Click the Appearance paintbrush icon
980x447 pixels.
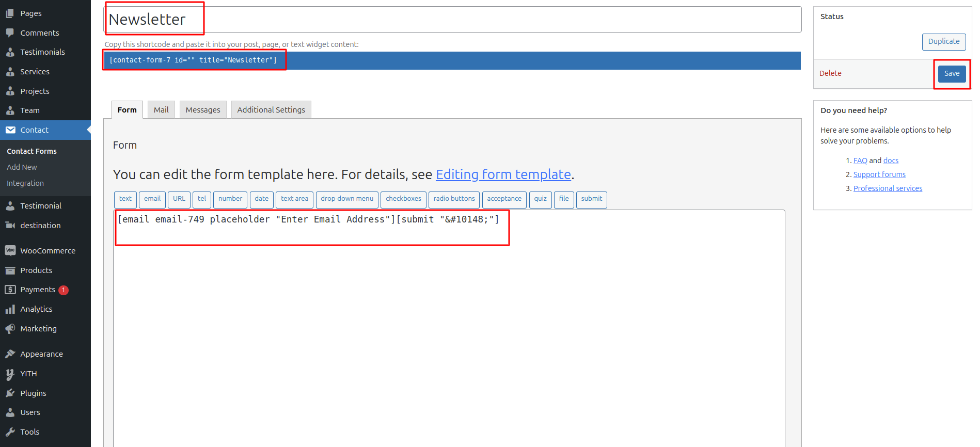click(10, 354)
